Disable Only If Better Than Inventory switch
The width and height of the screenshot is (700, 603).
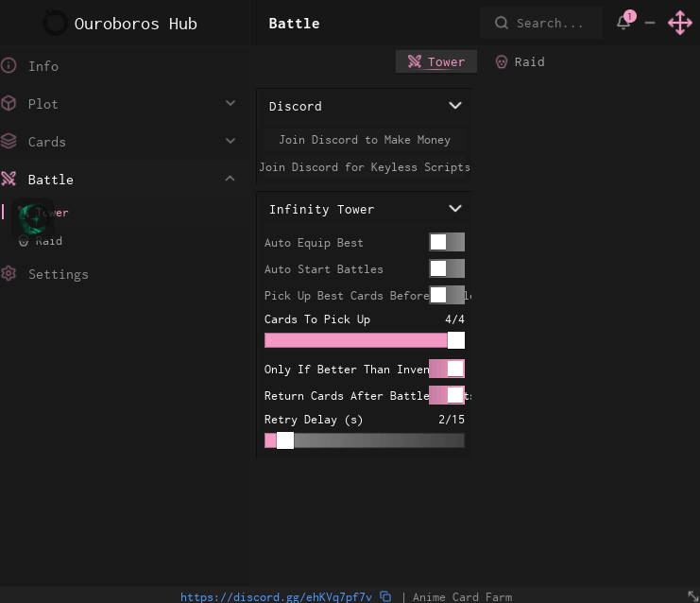[x=447, y=369]
